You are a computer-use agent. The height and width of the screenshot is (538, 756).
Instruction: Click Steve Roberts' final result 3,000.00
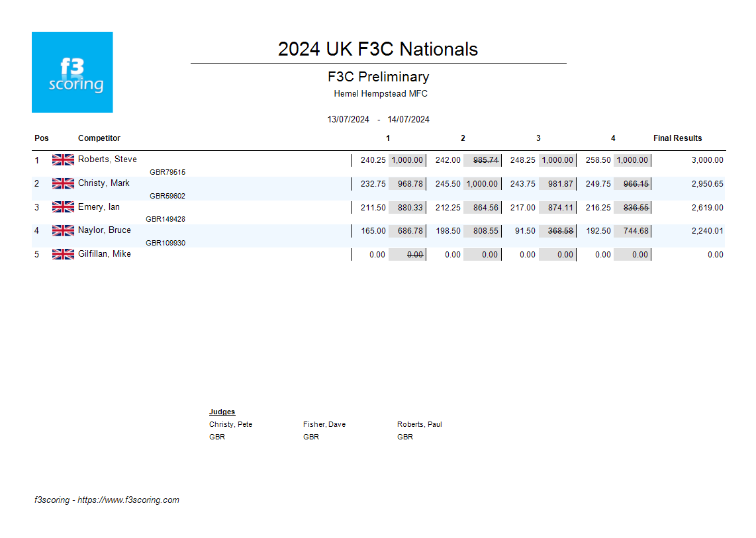[707, 160]
